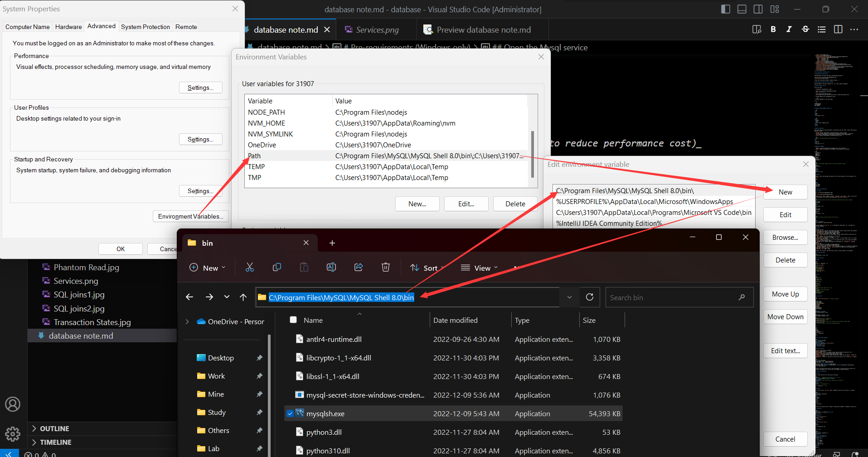Click Performance Settings... button

point(200,88)
